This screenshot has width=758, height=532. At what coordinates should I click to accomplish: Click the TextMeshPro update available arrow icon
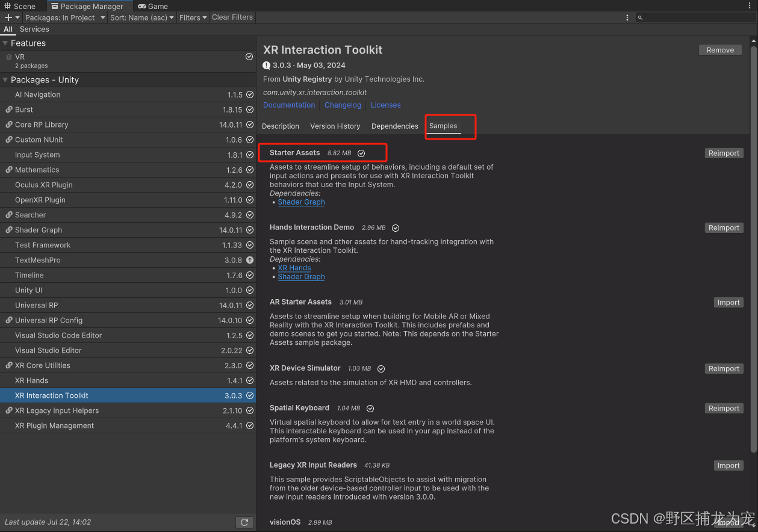249,260
